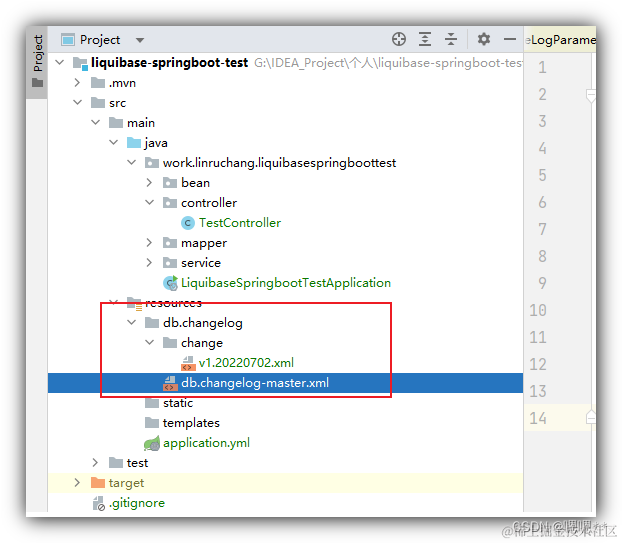This screenshot has height=543, width=622.
Task: Click the orange target folder icon
Action: [98, 482]
